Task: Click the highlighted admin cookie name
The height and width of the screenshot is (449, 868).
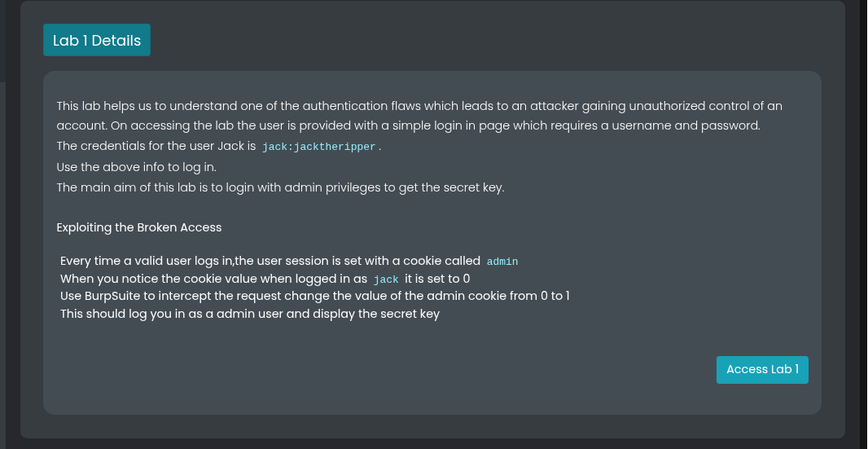Action: tap(502, 262)
